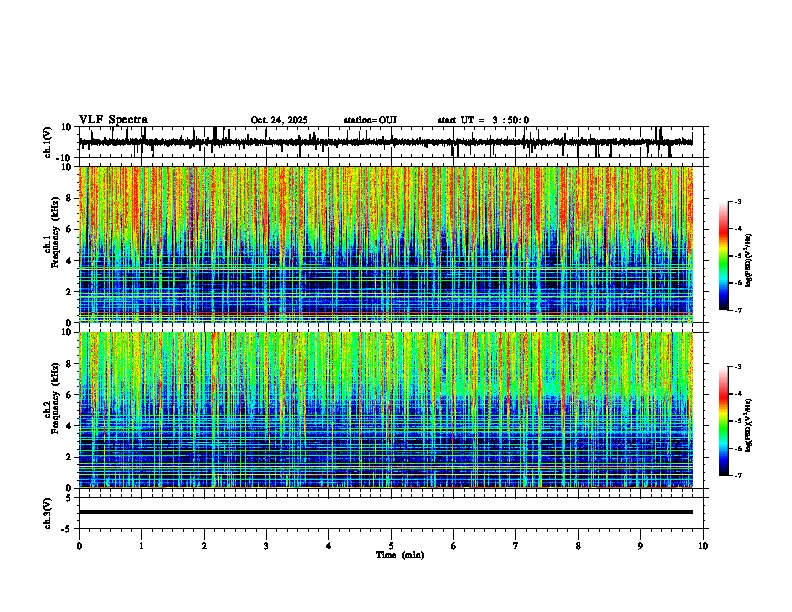Image resolution: width=792 pixels, height=612 pixels.
Task: Click the "-3" value atop upper color bar
Action: point(737,201)
